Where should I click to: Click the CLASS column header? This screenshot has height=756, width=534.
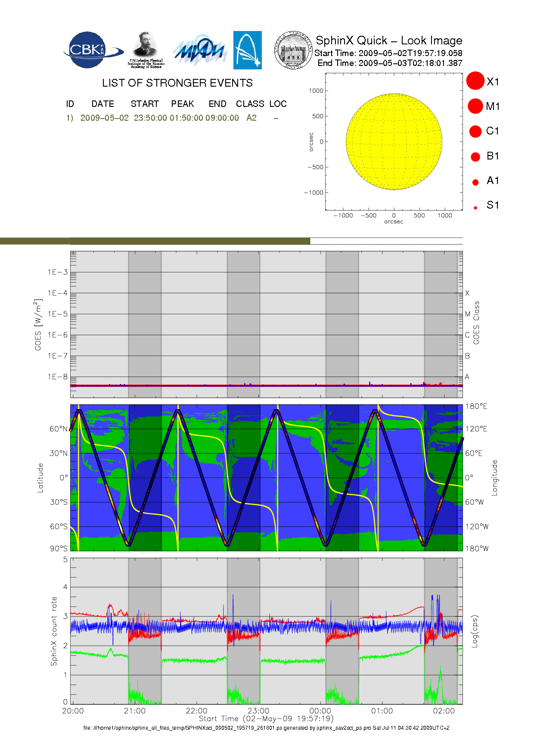[250, 104]
